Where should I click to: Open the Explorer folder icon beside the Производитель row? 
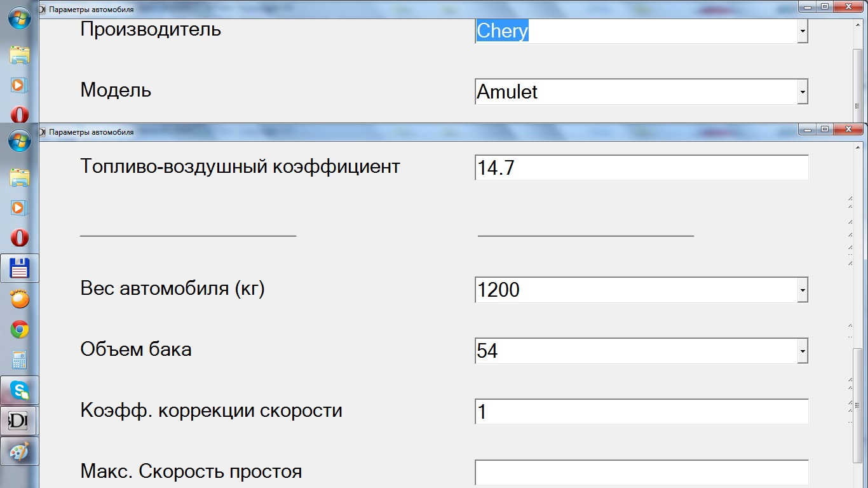pos(20,55)
